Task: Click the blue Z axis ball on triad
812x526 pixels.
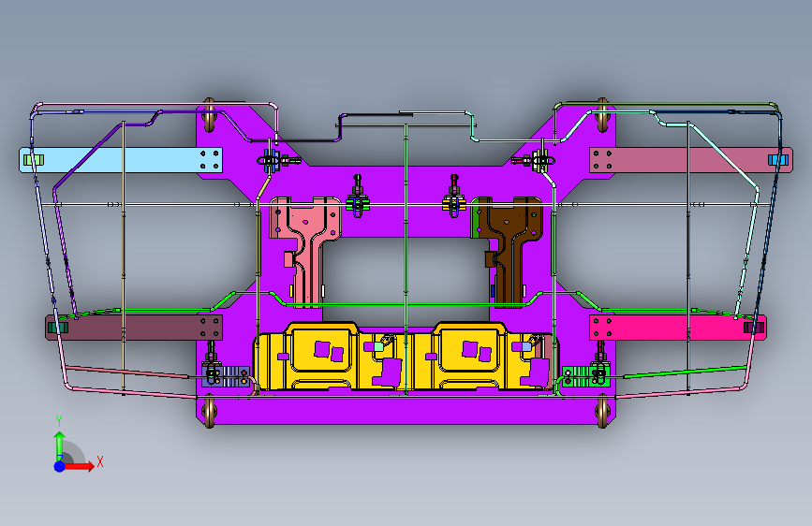Action: (x=60, y=466)
